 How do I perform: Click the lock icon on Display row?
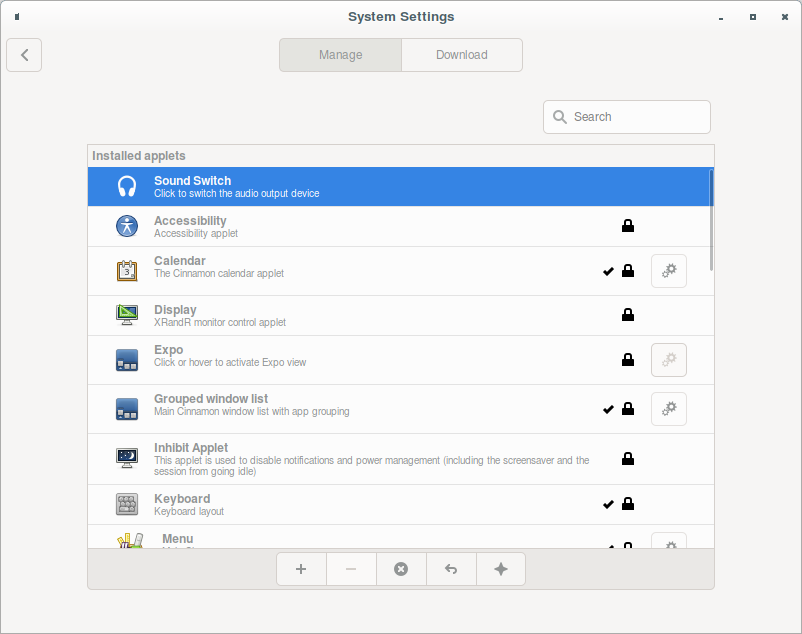click(x=628, y=314)
